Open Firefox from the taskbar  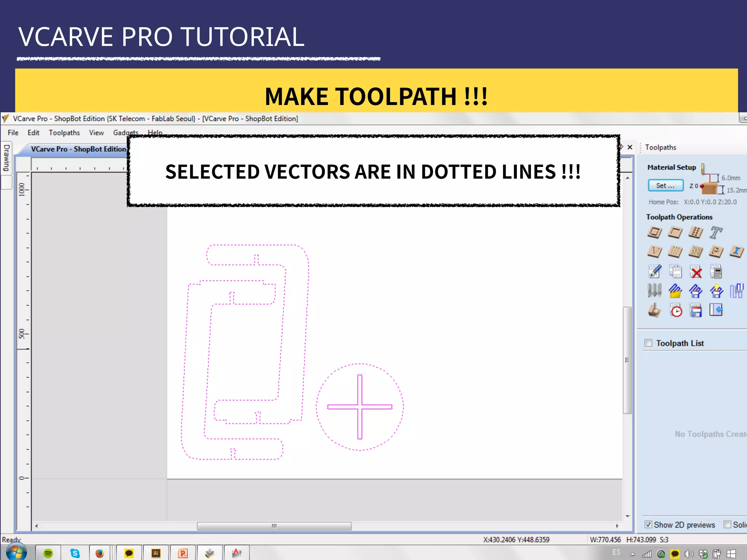click(x=100, y=553)
